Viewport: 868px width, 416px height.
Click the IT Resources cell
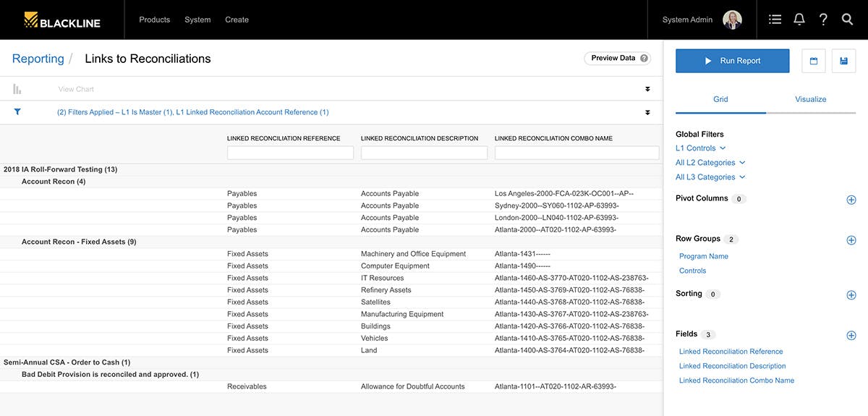click(383, 278)
